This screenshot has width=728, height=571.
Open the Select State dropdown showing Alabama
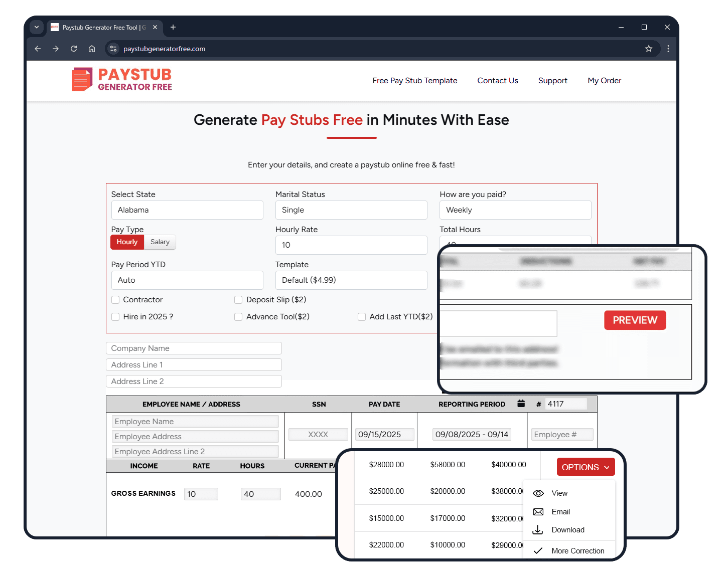(x=187, y=210)
